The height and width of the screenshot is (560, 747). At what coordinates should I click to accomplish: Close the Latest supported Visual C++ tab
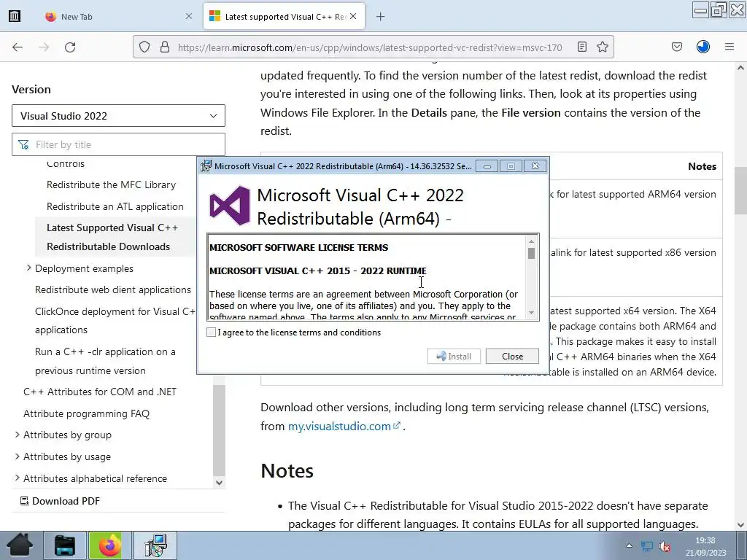353,16
